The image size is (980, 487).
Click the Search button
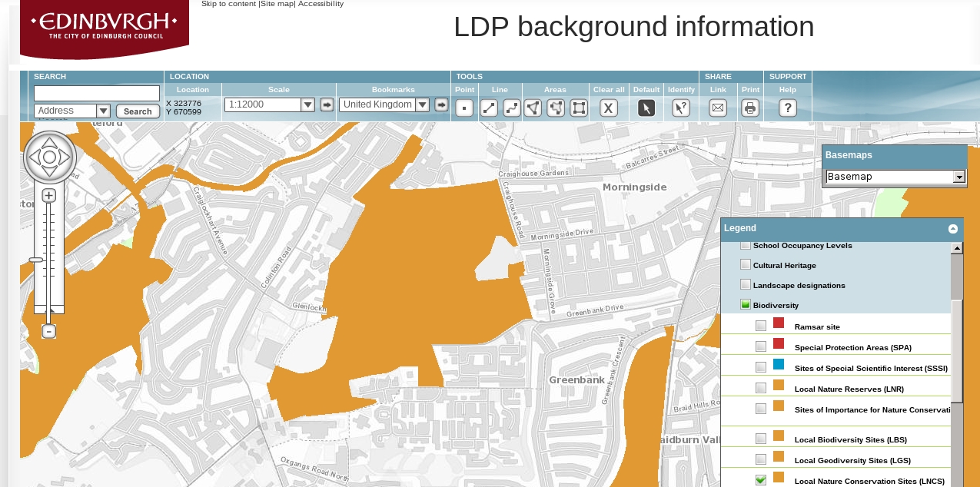[x=138, y=111]
